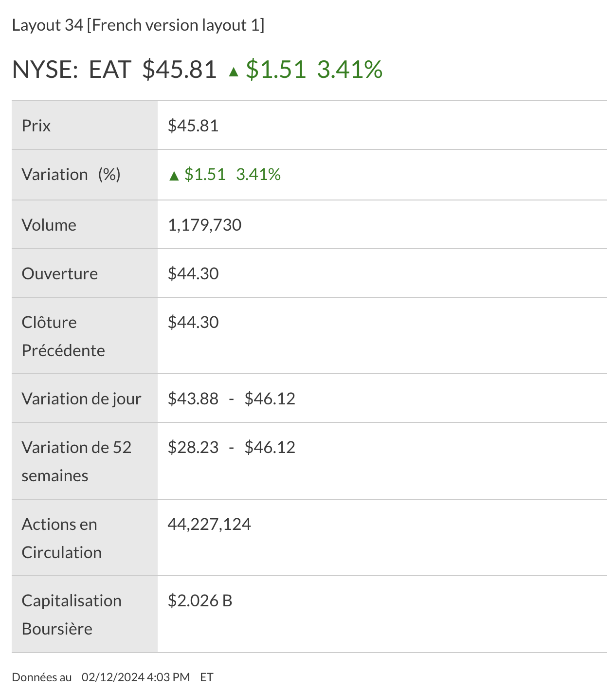This screenshot has width=616, height=691.
Task: Click the day low value $43.88
Action: (193, 399)
